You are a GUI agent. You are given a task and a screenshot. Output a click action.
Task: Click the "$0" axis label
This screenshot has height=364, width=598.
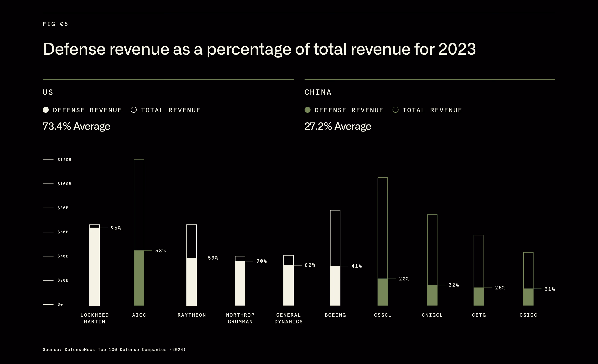(60, 305)
